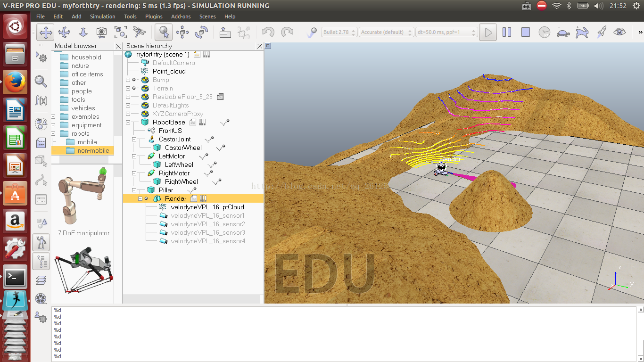The width and height of the screenshot is (644, 362).
Task: Select velodyneVPL_16_ptCloud in hierarchy
Action: [207, 207]
